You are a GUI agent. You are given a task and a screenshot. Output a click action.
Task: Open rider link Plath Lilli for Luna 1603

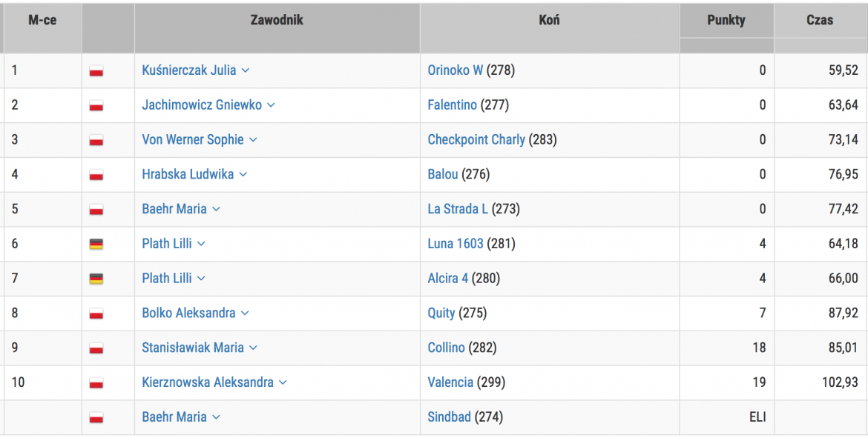[x=167, y=243]
